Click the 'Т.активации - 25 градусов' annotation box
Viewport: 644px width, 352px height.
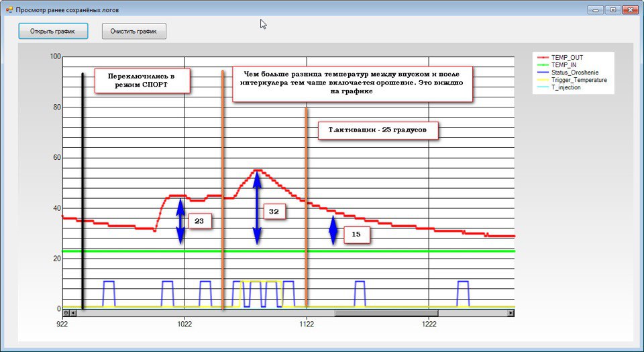pyautogui.click(x=378, y=130)
